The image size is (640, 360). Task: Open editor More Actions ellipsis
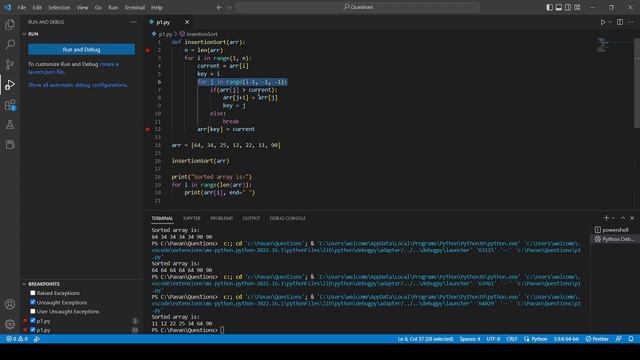point(631,22)
